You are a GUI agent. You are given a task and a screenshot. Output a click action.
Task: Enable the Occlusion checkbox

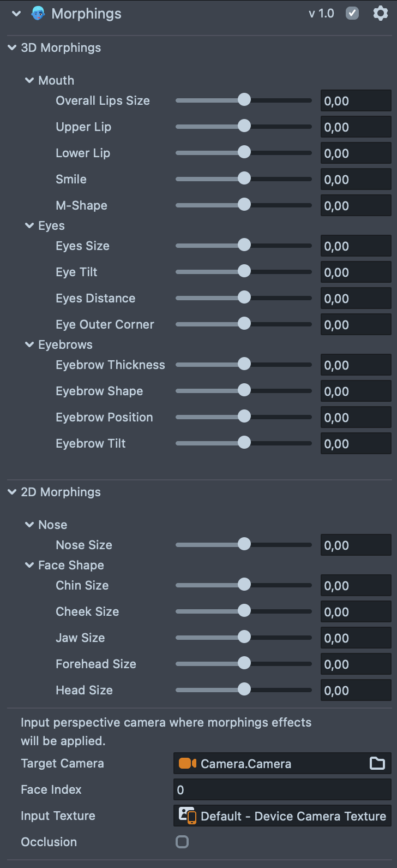182,842
